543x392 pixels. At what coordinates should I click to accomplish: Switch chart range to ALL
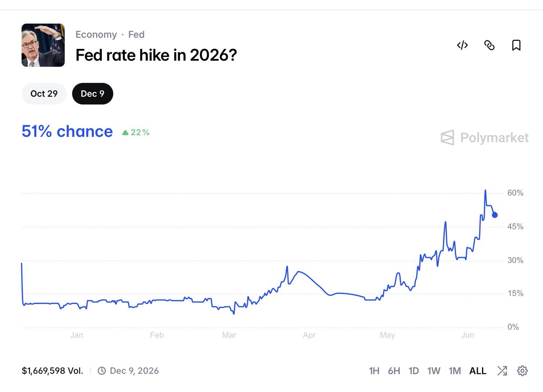[x=478, y=371]
